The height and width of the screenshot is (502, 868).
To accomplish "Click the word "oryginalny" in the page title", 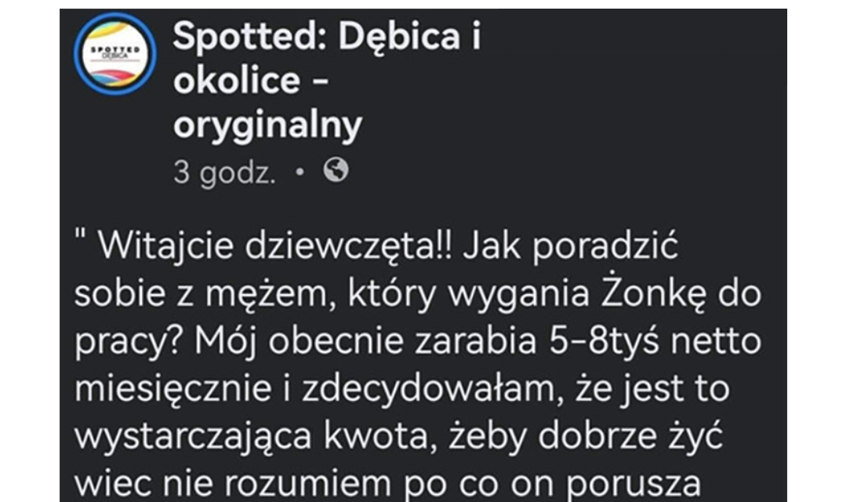I will point(267,124).
